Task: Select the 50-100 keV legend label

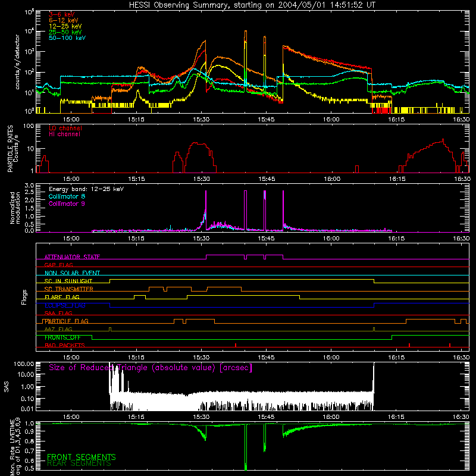Action: 67,38
